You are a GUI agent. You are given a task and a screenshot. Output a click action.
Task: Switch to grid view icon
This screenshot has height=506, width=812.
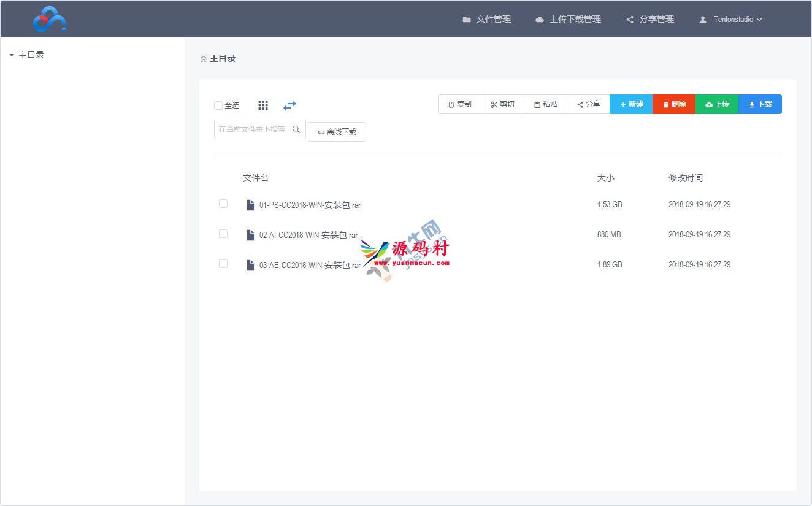[263, 105]
